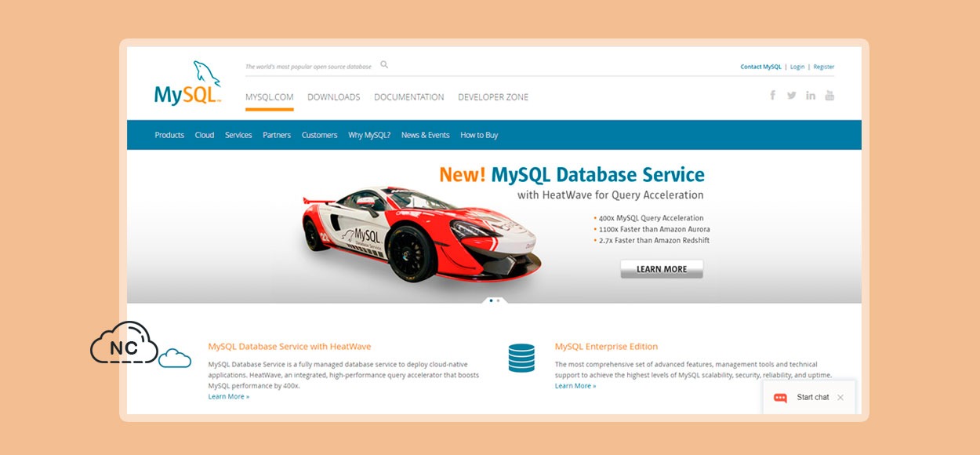
Task: Open the DEVELOPER ZONE tab
Action: click(493, 97)
